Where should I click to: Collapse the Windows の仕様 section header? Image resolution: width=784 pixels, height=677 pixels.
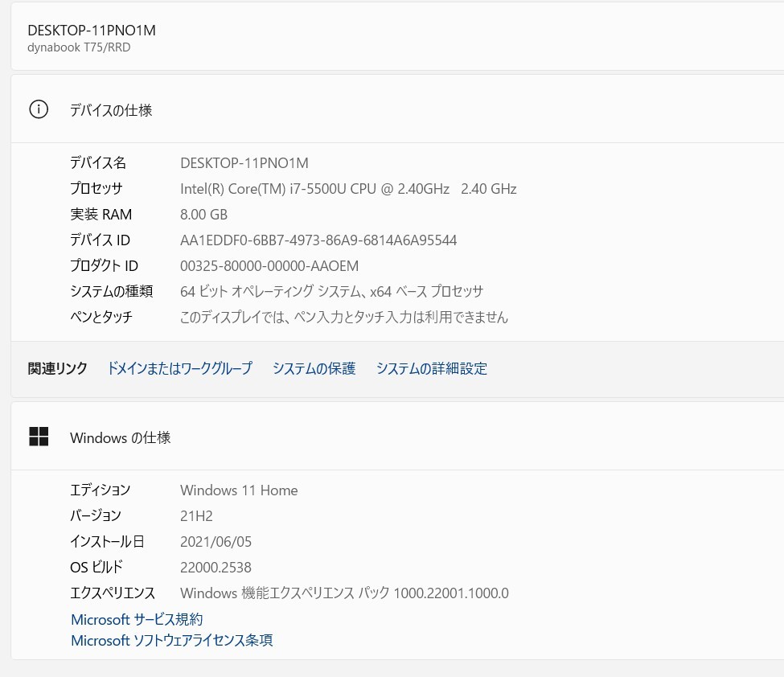[402, 437]
